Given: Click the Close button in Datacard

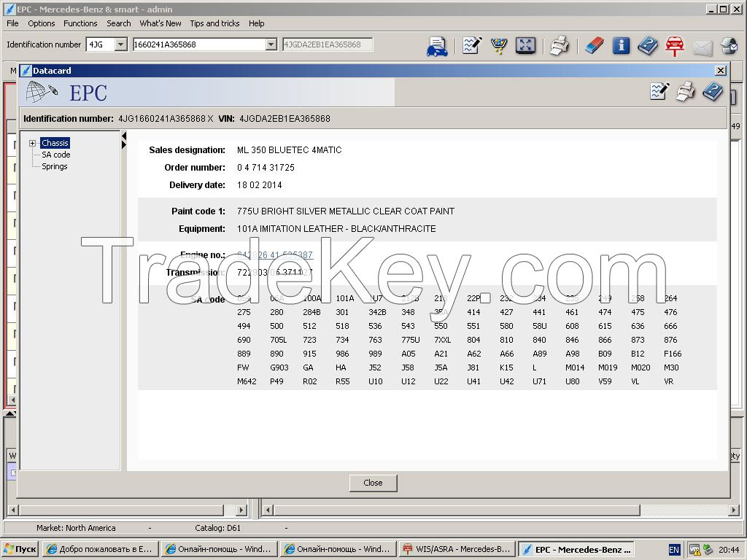Looking at the screenshot, I should pos(373,483).
